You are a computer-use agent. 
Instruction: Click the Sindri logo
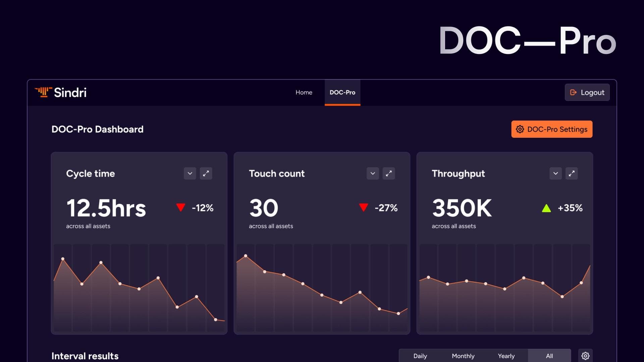[x=60, y=92]
